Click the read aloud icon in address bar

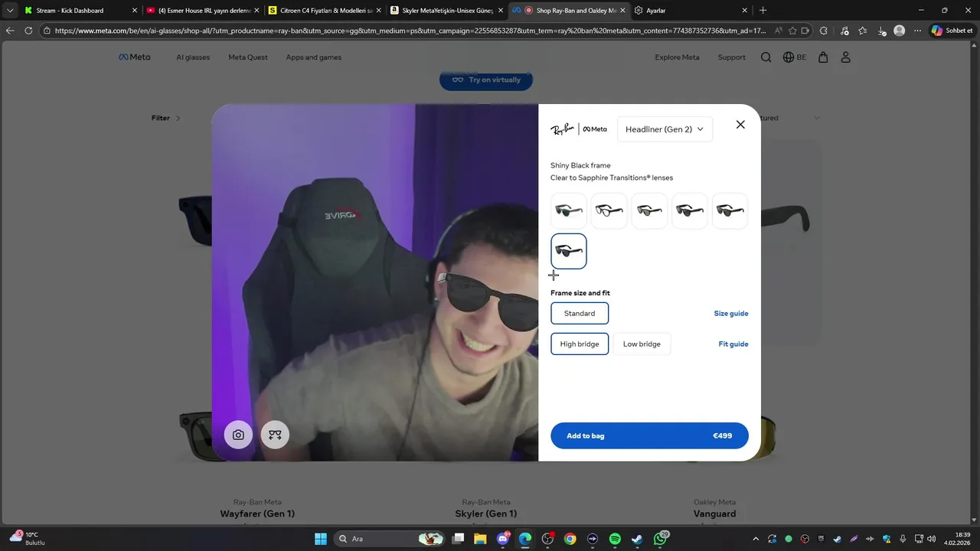pyautogui.click(x=779, y=31)
